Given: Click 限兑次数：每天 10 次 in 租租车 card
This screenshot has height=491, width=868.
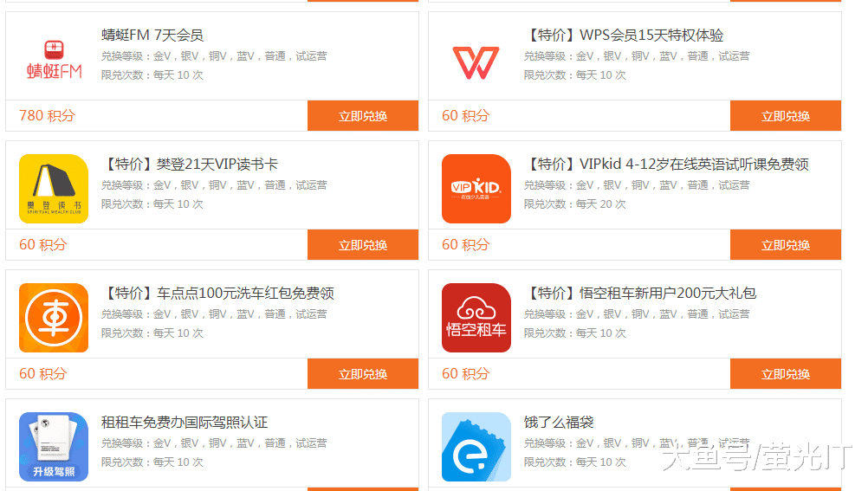Looking at the screenshot, I should tap(152, 462).
